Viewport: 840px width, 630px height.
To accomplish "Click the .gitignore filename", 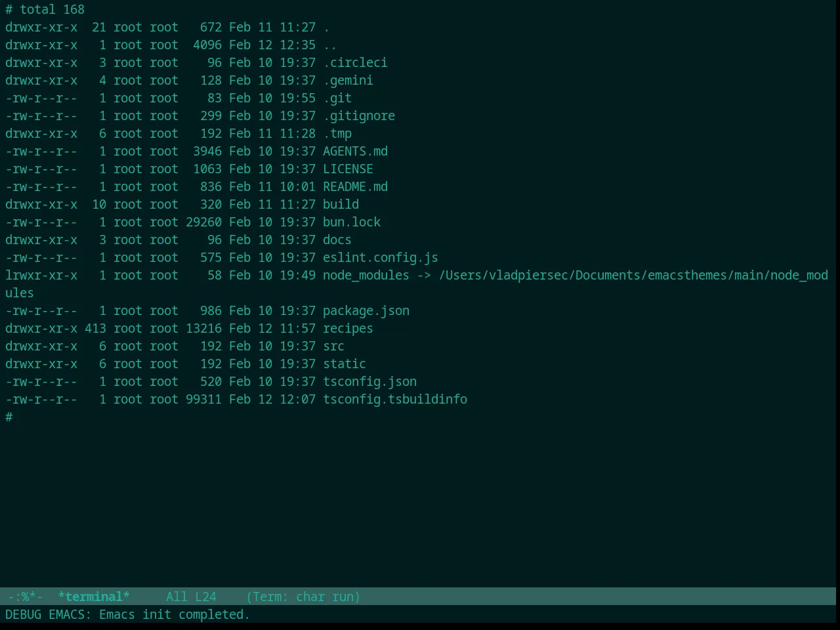I will [359, 115].
